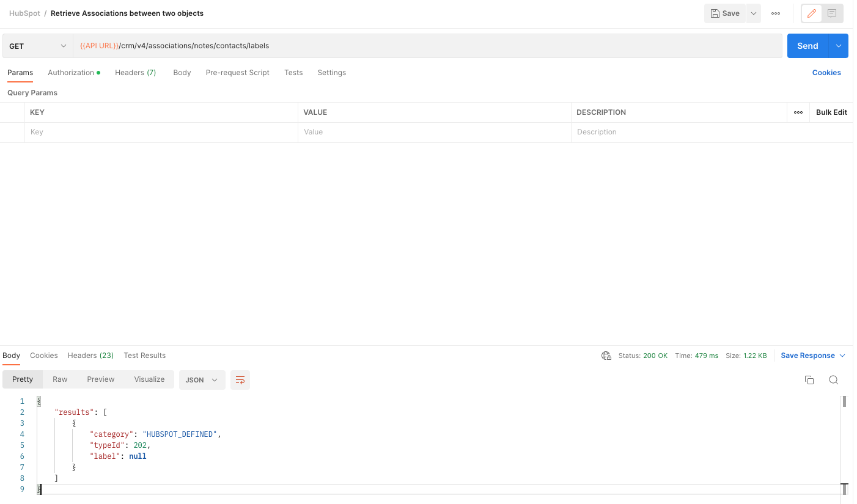Open the request Settings tab

tap(331, 72)
